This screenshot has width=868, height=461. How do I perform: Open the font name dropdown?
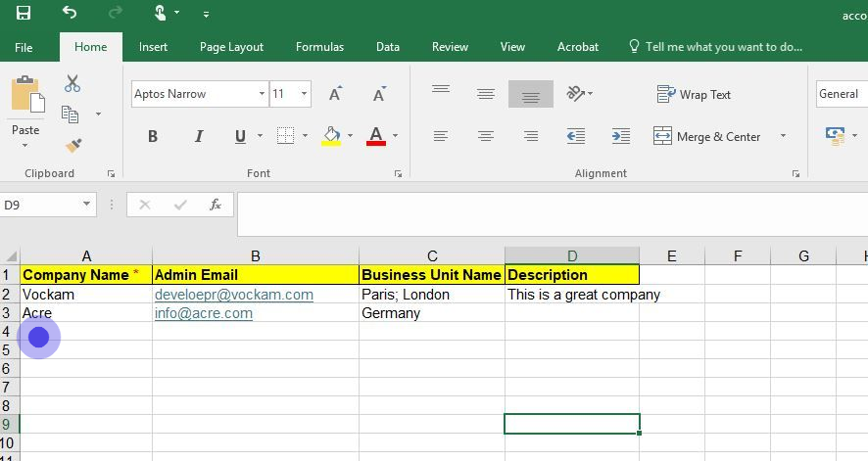(262, 94)
